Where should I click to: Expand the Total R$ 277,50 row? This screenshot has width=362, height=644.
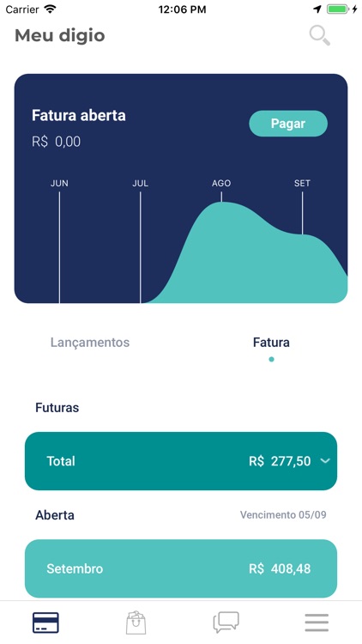tap(181, 461)
